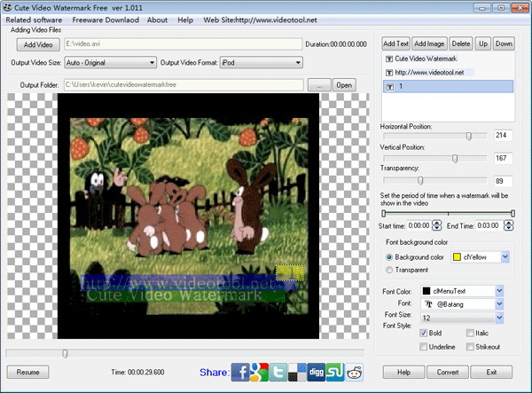The width and height of the screenshot is (532, 393).
Task: Share on Reddit using alien icon
Action: (x=355, y=372)
